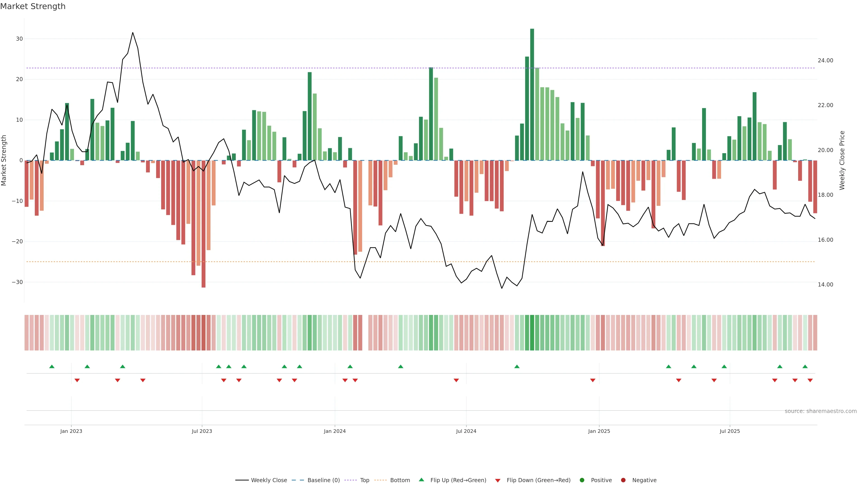Viewport: 868px width, 488px height.
Task: Click the last green flip-up triangle marker
Action: click(805, 366)
